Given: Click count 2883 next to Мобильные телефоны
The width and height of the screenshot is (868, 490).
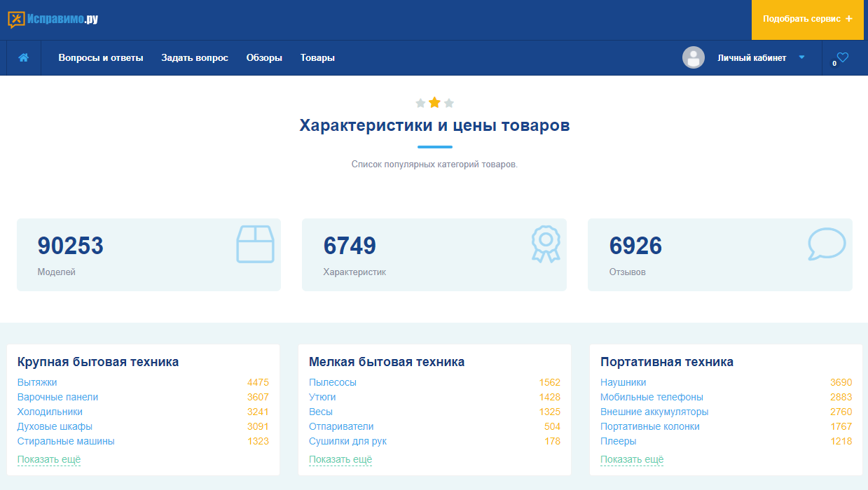Looking at the screenshot, I should (841, 397).
